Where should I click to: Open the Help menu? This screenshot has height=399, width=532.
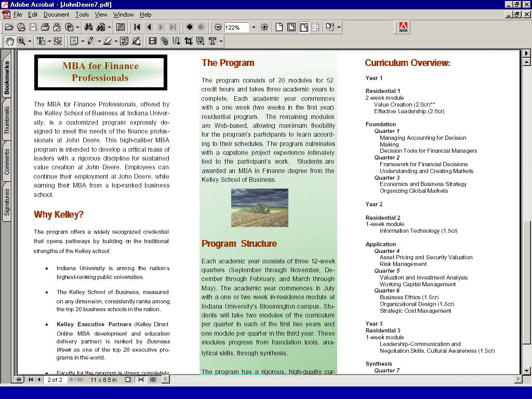[x=145, y=15]
